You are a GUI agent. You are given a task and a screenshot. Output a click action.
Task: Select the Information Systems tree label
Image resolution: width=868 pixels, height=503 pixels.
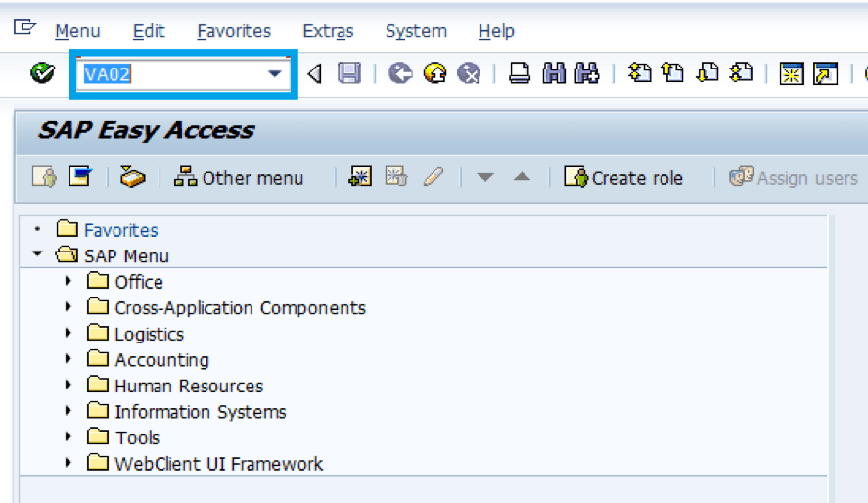coord(201,412)
